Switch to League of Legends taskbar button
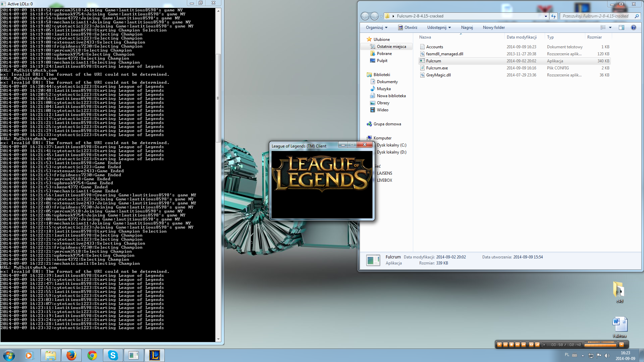Viewport: 644px width, 362px height. tap(154, 355)
